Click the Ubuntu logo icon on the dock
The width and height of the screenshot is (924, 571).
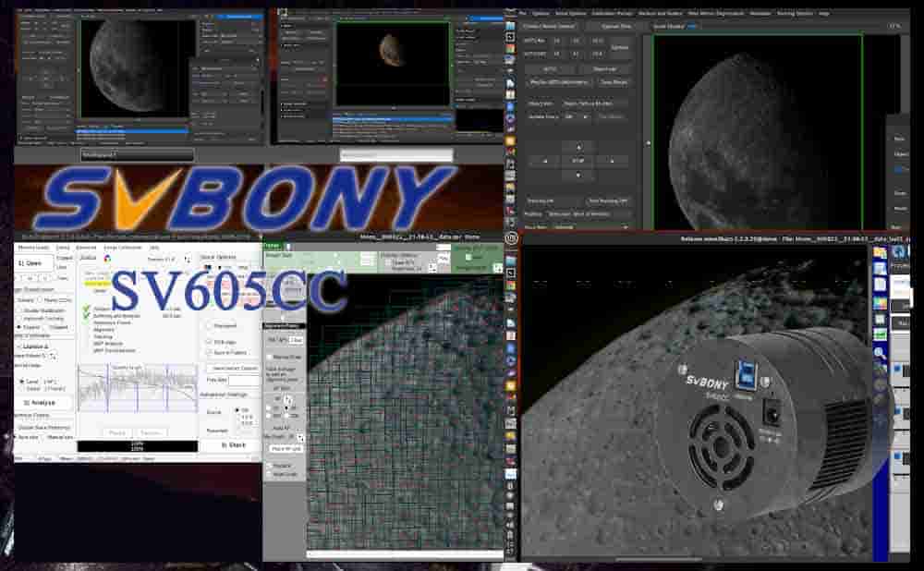[510, 237]
